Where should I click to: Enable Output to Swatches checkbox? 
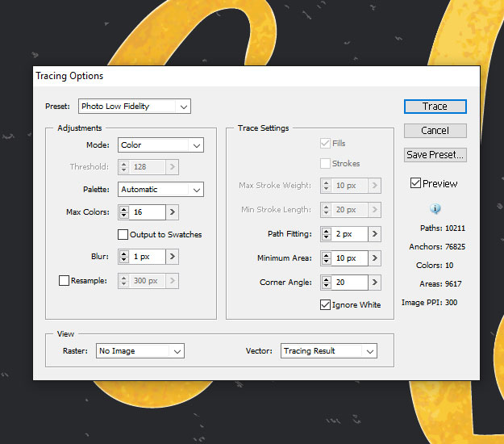[123, 235]
